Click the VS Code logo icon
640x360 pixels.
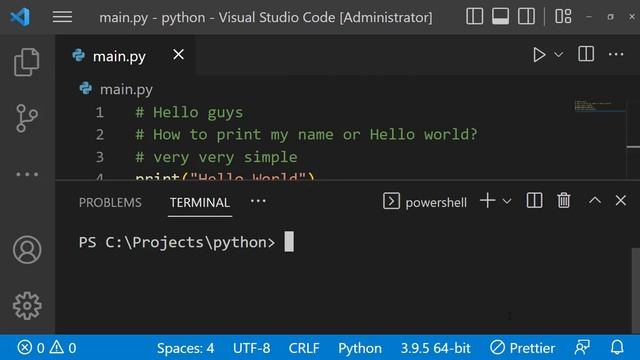[x=20, y=17]
